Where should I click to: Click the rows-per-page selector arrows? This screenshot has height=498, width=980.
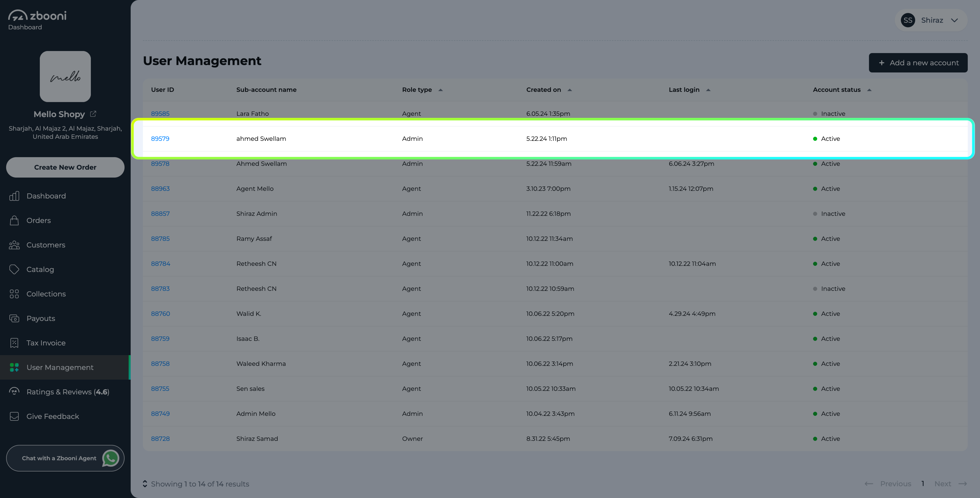tap(145, 484)
